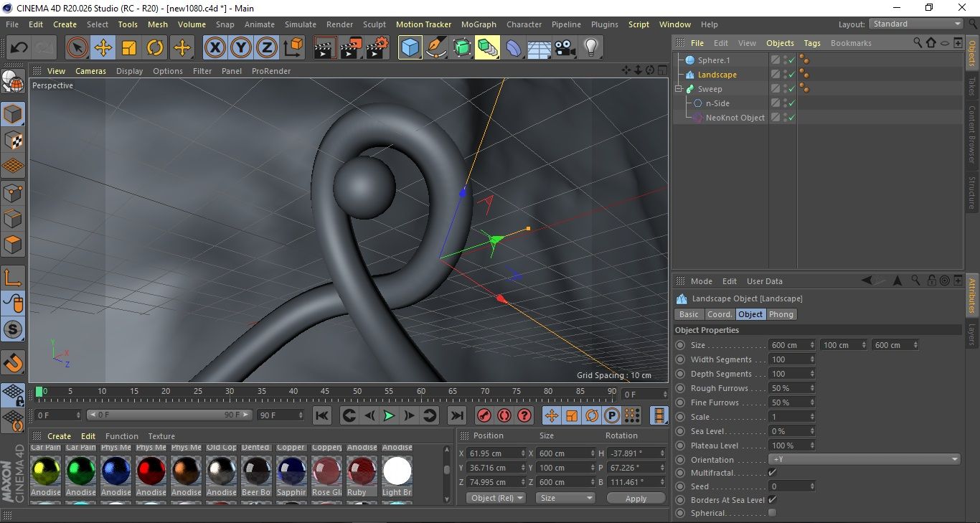Open the Layout Standard dropdown
This screenshot has width=980, height=523.
pyautogui.click(x=916, y=24)
